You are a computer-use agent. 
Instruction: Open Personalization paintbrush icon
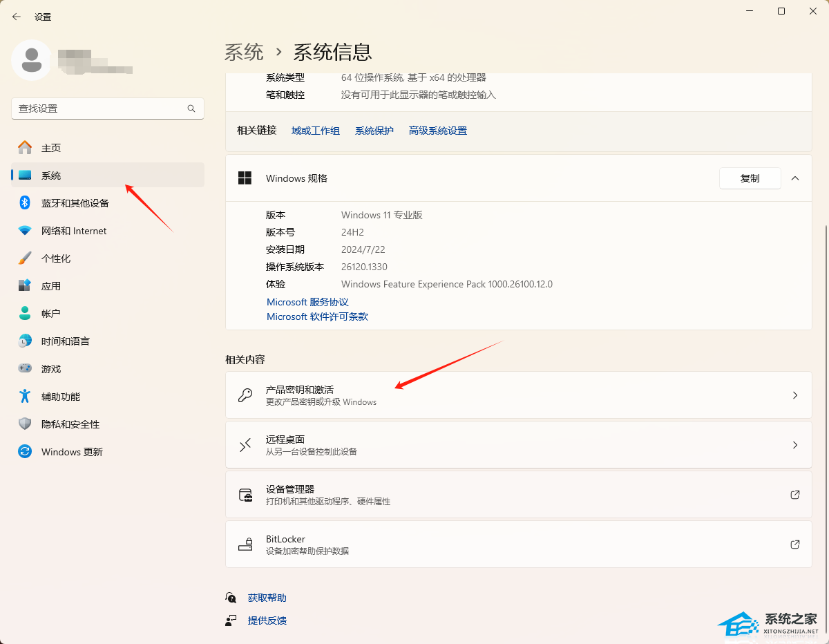click(x=25, y=258)
